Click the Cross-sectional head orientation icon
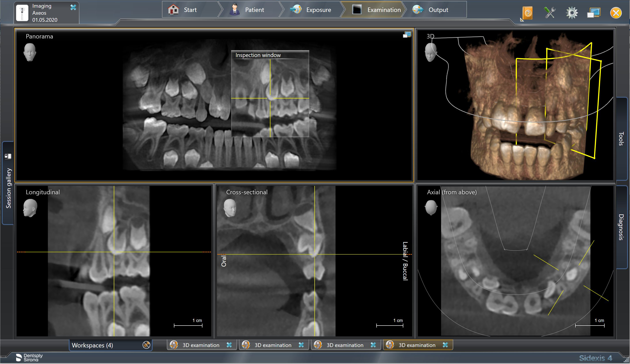This screenshot has width=630, height=364. [230, 208]
